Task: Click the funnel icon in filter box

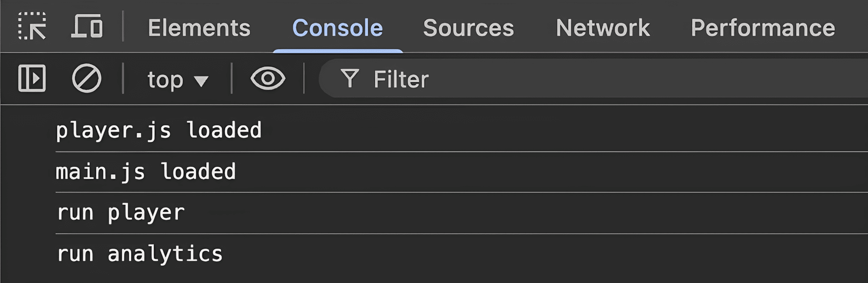Action: (350, 79)
